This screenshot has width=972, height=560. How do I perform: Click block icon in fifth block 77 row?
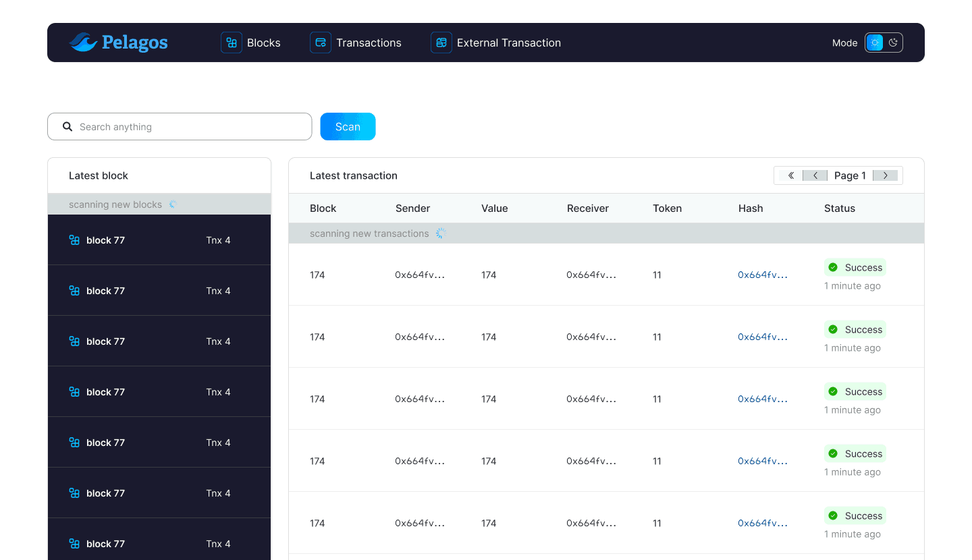tap(74, 443)
